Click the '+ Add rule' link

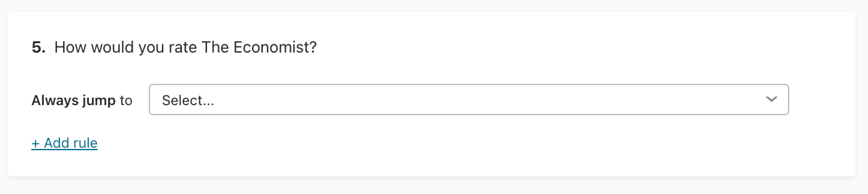(64, 143)
